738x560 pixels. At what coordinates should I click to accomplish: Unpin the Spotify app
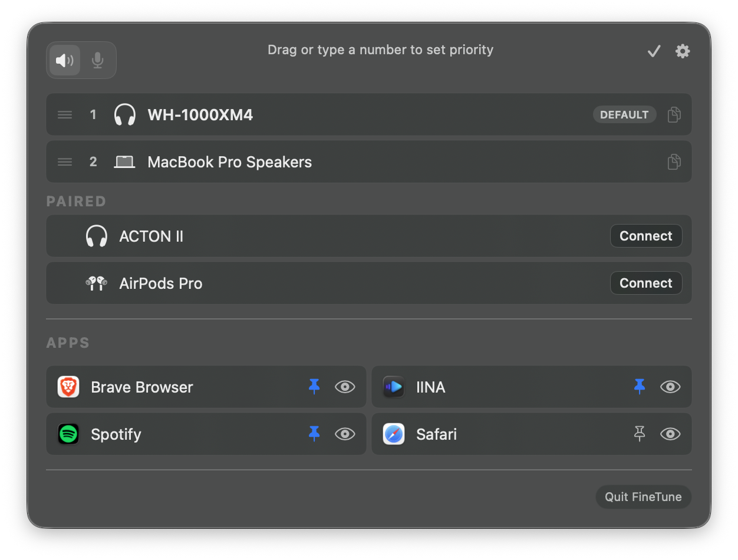tap(314, 434)
